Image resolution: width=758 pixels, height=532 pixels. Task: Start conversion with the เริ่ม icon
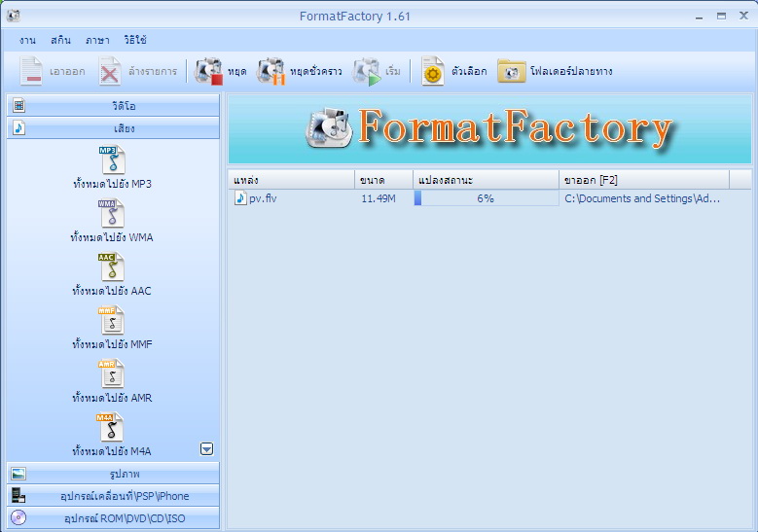pyautogui.click(x=367, y=72)
